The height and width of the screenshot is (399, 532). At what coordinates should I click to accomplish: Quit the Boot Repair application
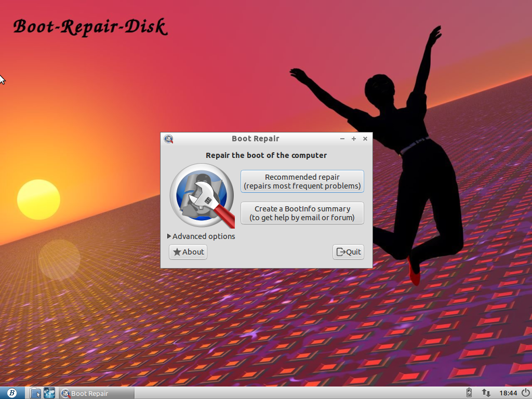pyautogui.click(x=348, y=252)
